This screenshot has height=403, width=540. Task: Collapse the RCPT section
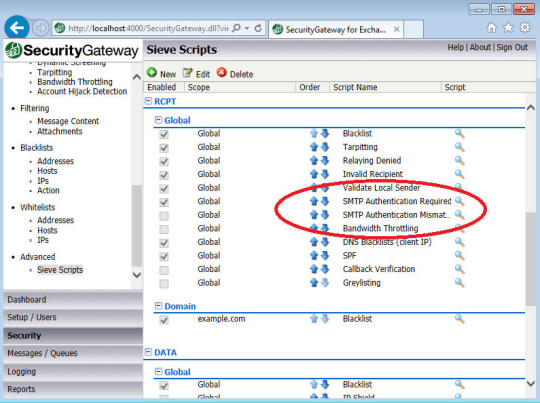pyautogui.click(x=148, y=101)
